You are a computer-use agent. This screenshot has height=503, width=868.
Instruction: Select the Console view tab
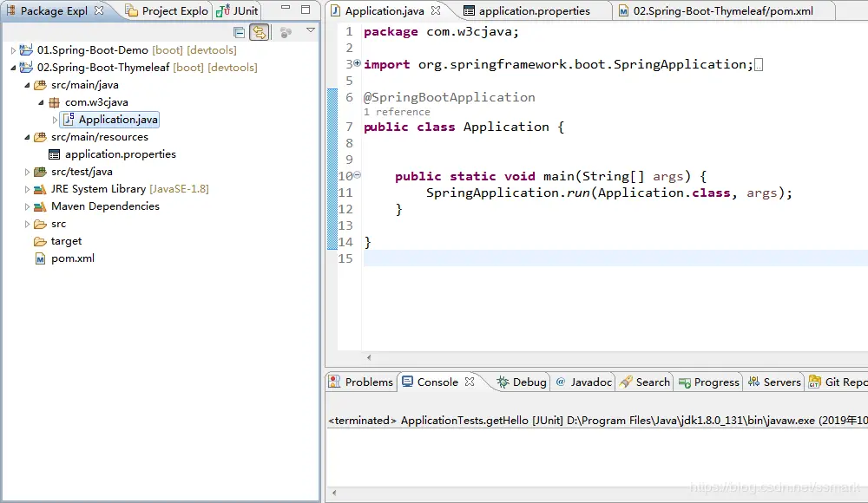(x=437, y=382)
